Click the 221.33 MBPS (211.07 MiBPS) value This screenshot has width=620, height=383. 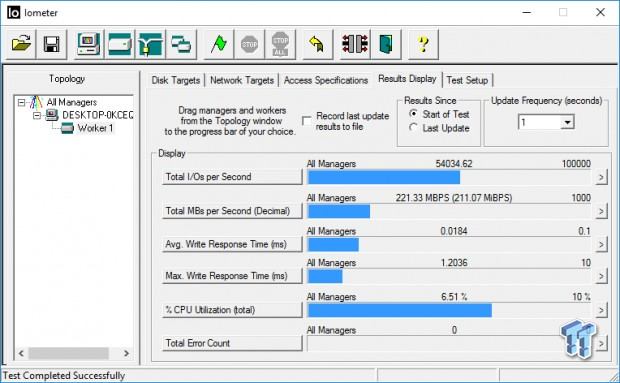click(x=454, y=198)
